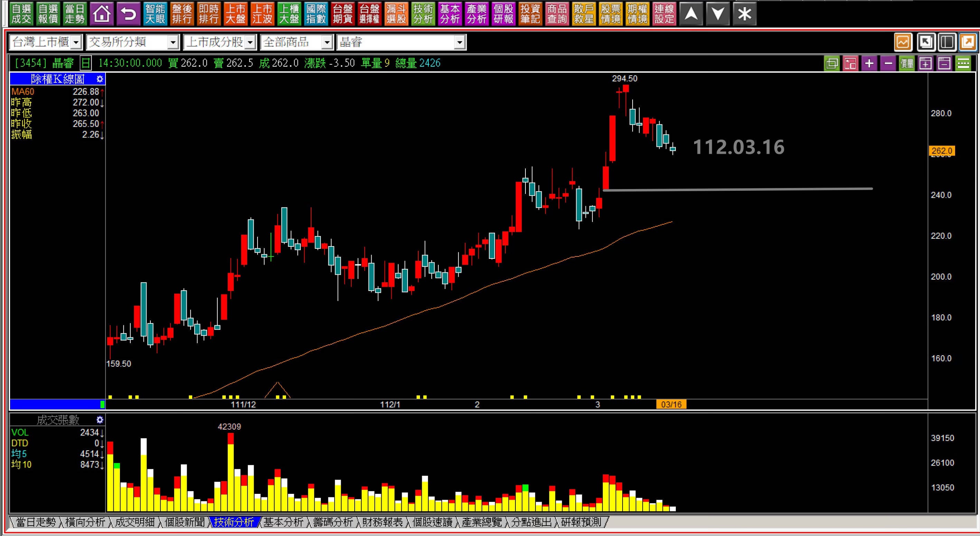Expand the 台灣上市櫃 dropdown
Image resolution: width=980 pixels, height=536 pixels.
[76, 42]
